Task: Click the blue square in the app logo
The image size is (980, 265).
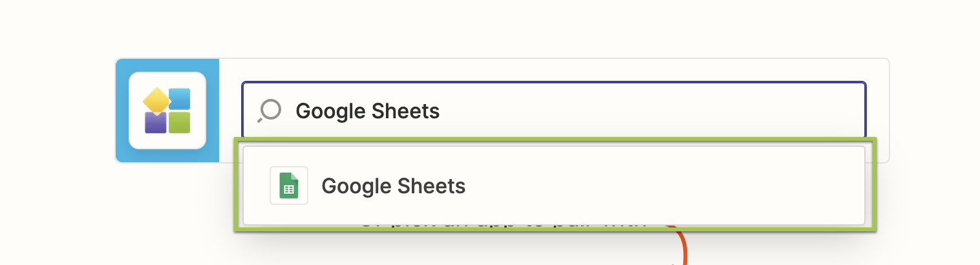Action: pyautogui.click(x=181, y=98)
